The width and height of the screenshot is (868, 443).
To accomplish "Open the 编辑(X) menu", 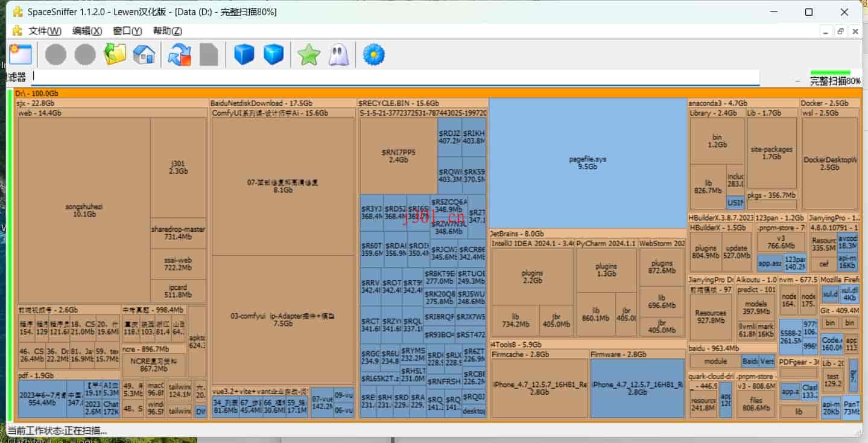I will click(x=87, y=31).
